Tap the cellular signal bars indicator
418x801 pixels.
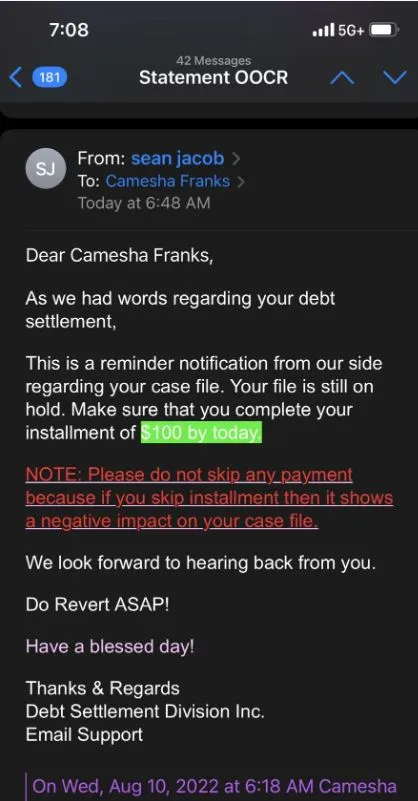pos(323,30)
